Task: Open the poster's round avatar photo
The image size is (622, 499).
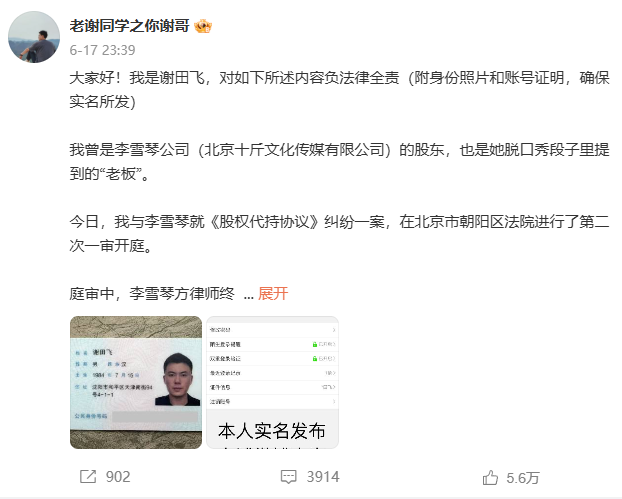Action: coord(34,37)
